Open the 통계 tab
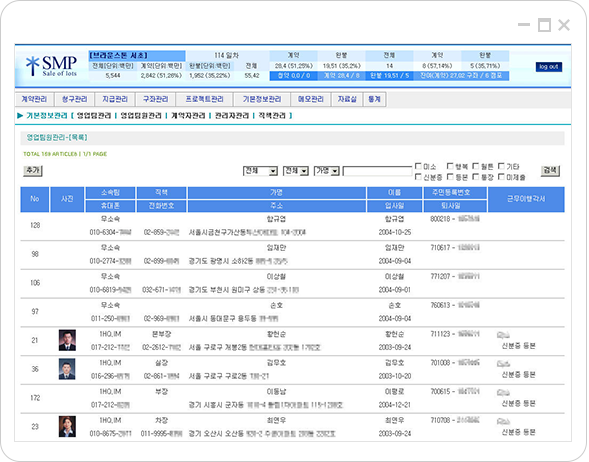Viewport: 589px width, 462px height. [x=375, y=99]
